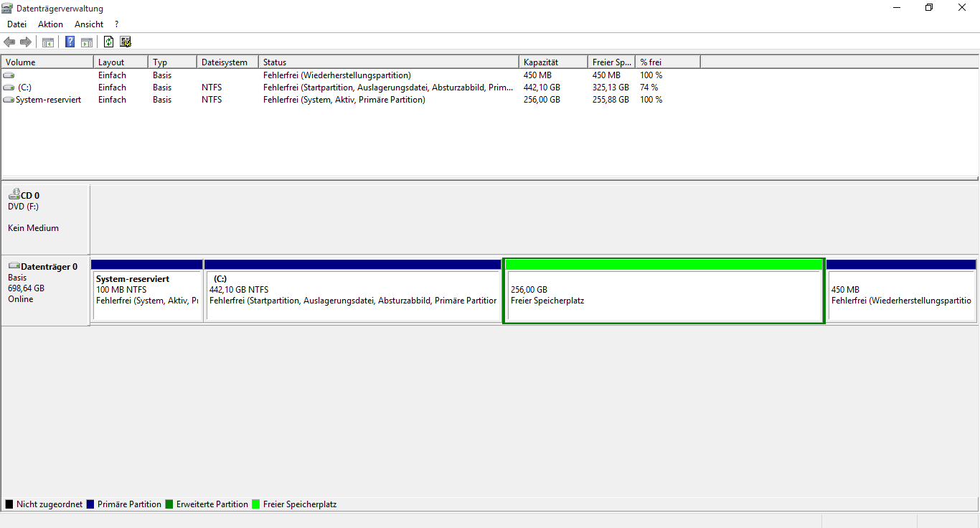This screenshot has width=980, height=528.
Task: Click the light green Freier Speicherplatz legend swatch
Action: (256, 504)
